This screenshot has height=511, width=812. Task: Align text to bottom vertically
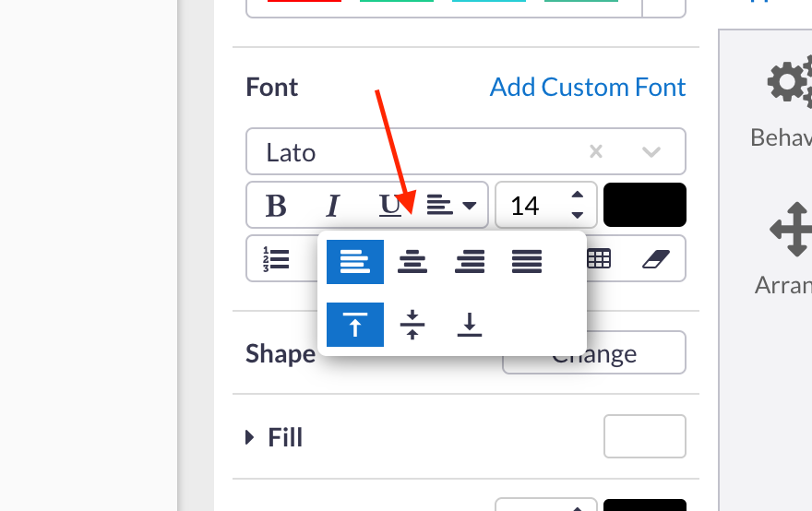click(470, 325)
